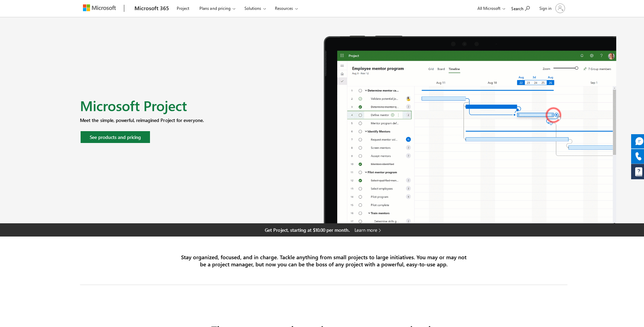Mark 'Mentor program def...' task complete

pos(360,123)
